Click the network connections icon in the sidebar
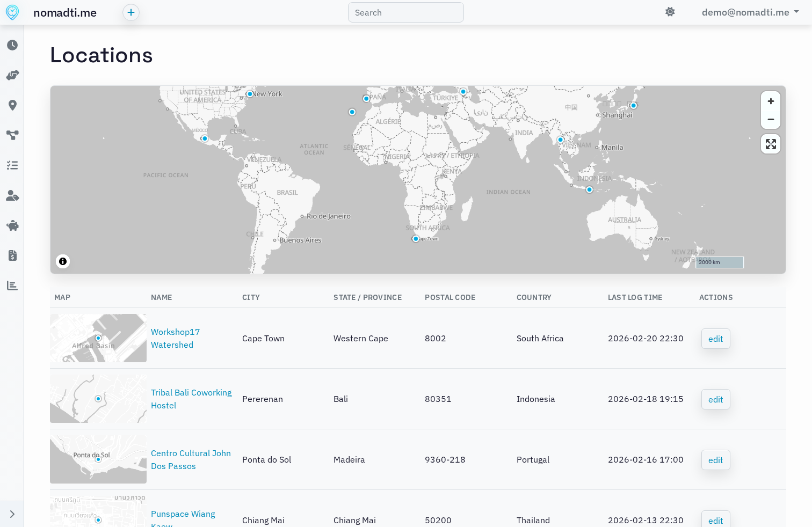The height and width of the screenshot is (527, 812). 12,135
